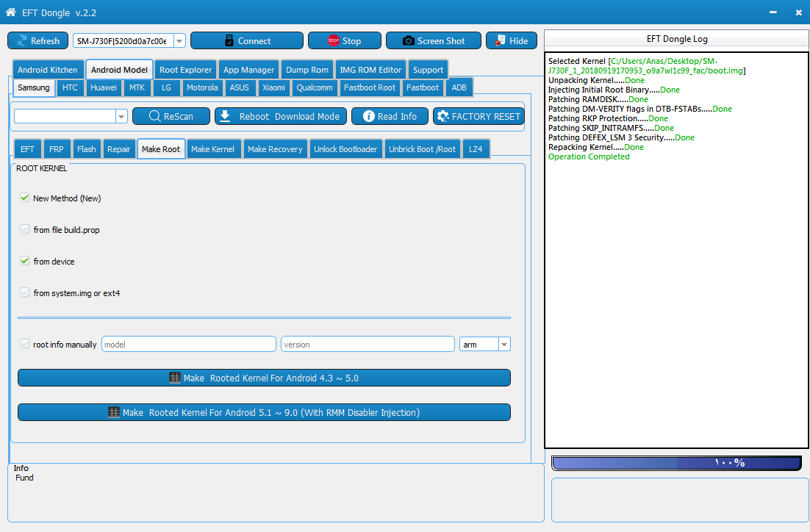Enable the from file build.prop checkbox
Image resolution: width=810 pixels, height=532 pixels.
pos(25,229)
